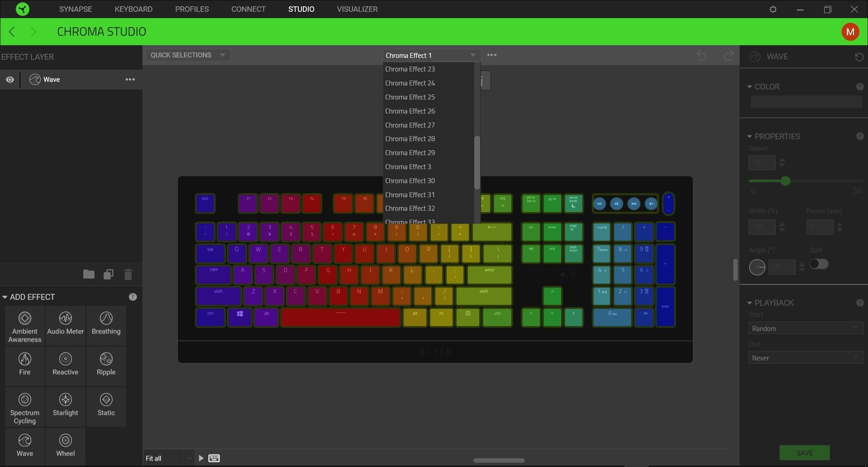Switch to the Visualizer tab

pyautogui.click(x=357, y=9)
